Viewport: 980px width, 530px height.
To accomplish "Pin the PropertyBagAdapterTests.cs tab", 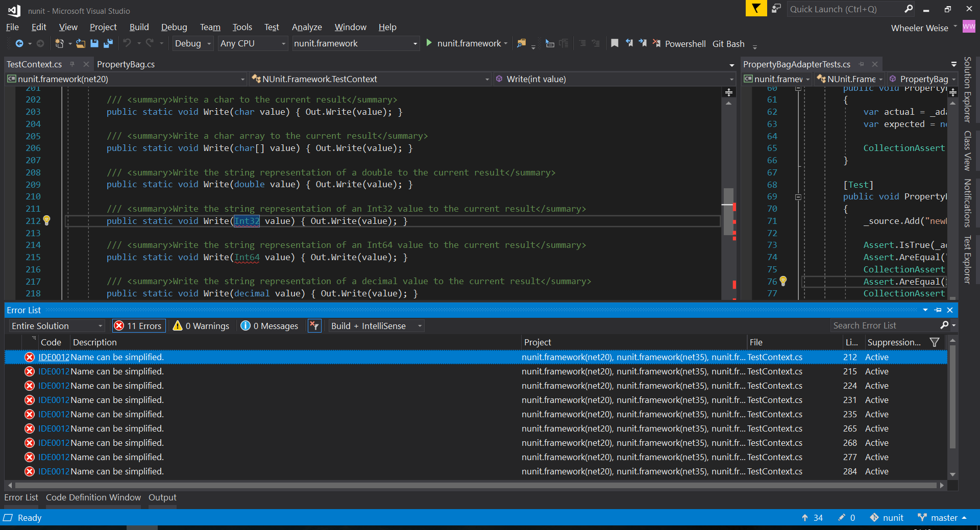I will coord(862,64).
